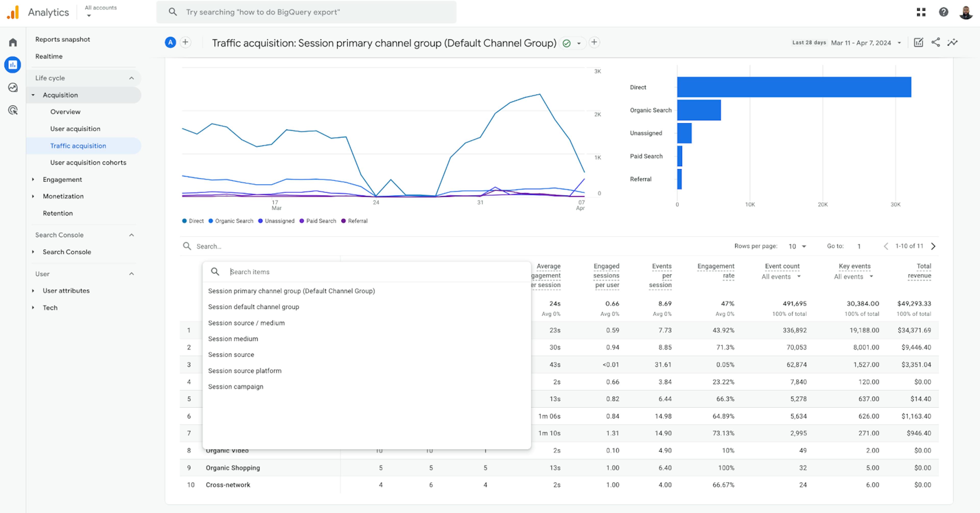
Task: Expand the Search Console section
Action: coord(132,234)
